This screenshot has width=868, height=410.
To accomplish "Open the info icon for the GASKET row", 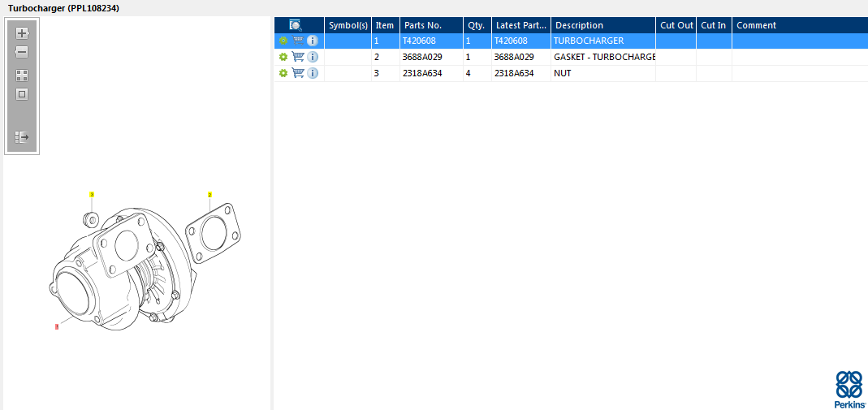I will 313,57.
